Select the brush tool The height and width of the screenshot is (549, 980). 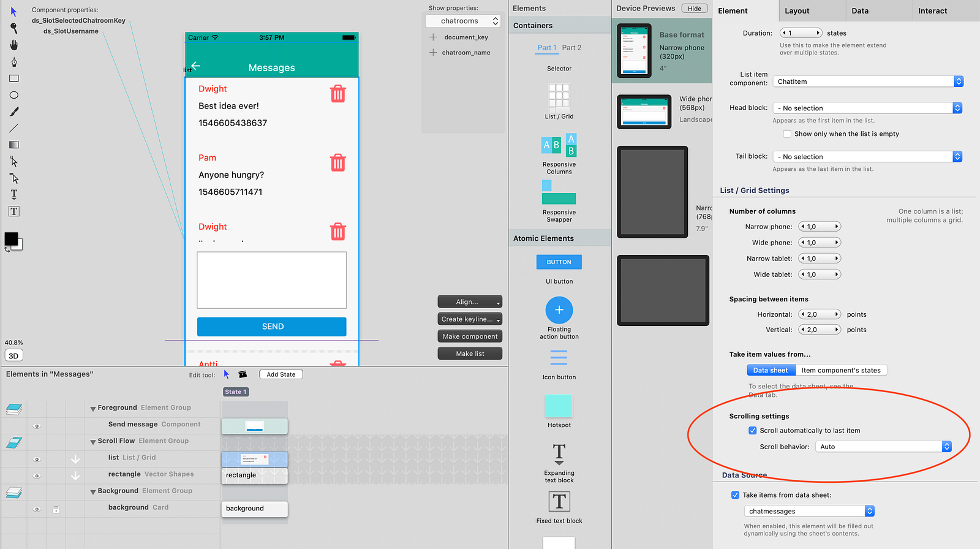(13, 112)
